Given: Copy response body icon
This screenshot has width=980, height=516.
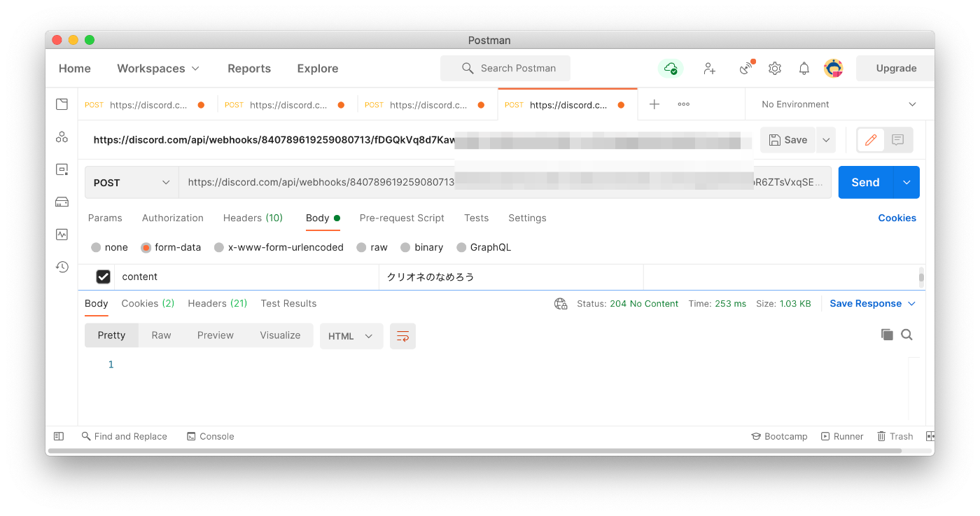Looking at the screenshot, I should click(887, 335).
